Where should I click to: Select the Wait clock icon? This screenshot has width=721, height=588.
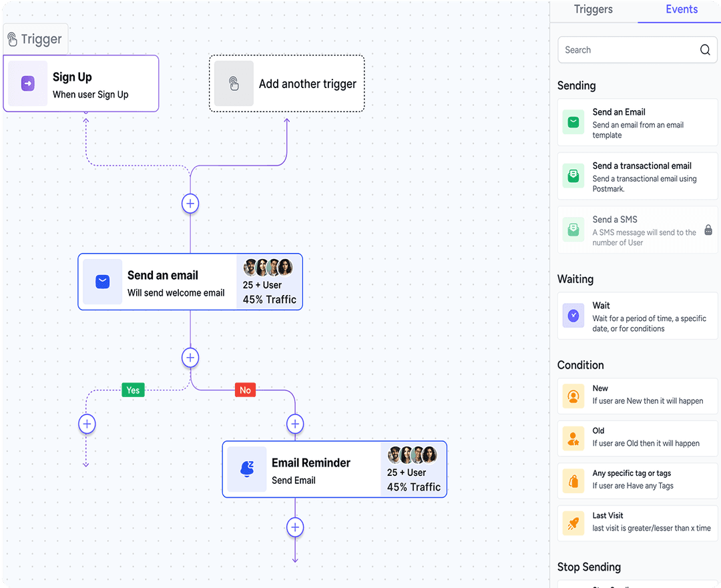(x=573, y=315)
